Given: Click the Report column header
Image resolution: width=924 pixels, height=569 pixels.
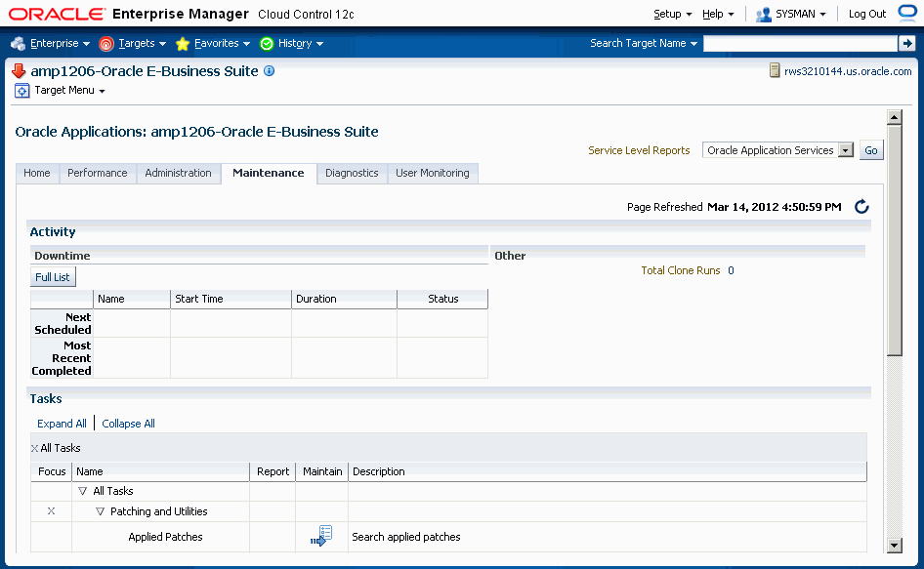Looking at the screenshot, I should 273,471.
